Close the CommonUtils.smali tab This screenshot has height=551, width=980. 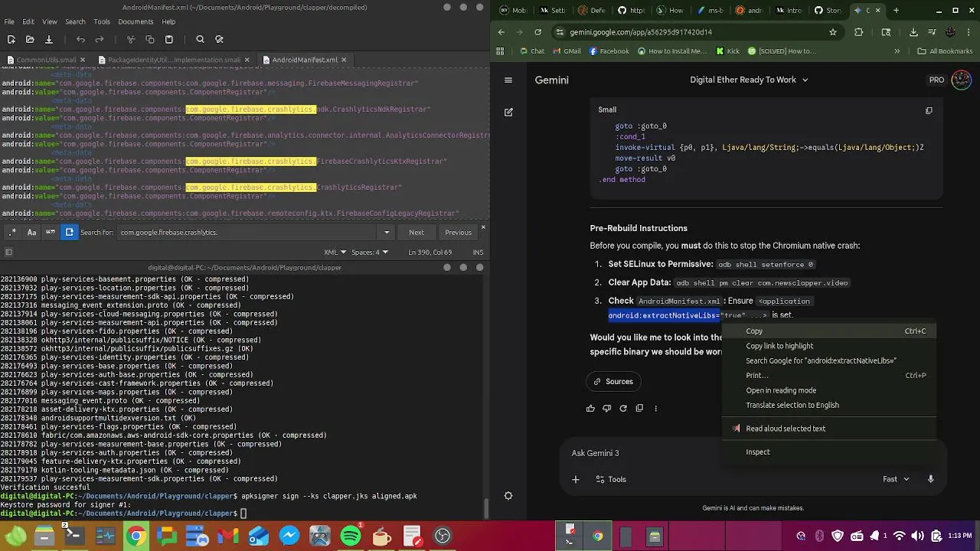83,60
